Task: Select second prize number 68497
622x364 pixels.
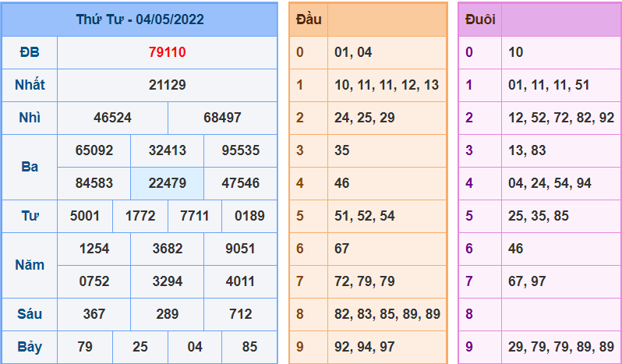Action: click(x=222, y=118)
